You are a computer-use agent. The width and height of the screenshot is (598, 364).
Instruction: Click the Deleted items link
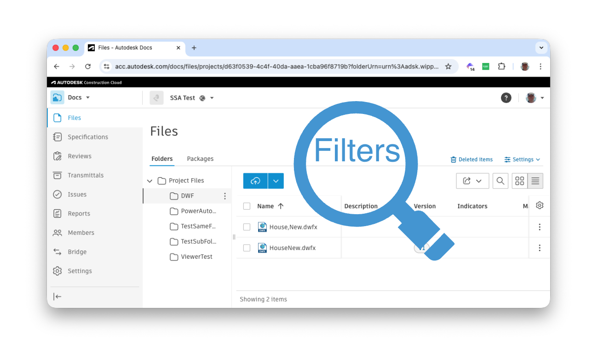click(x=471, y=159)
